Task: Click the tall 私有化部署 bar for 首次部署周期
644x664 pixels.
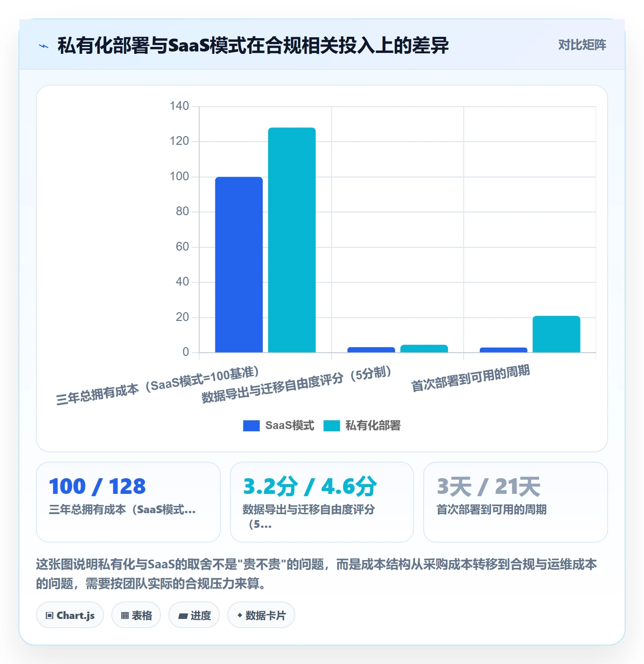Action: [556, 334]
